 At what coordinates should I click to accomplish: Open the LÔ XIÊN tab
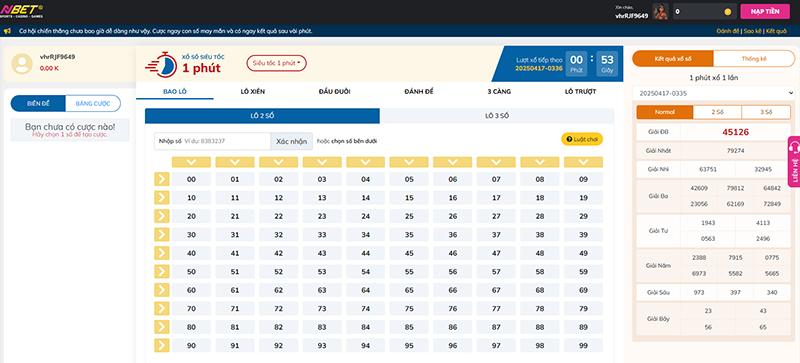253,91
